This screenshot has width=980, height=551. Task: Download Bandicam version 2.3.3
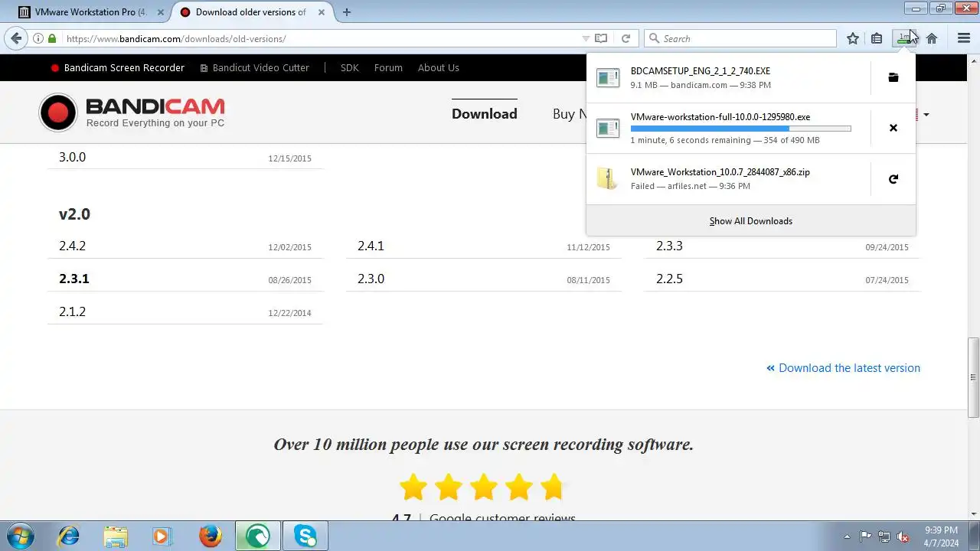(669, 246)
